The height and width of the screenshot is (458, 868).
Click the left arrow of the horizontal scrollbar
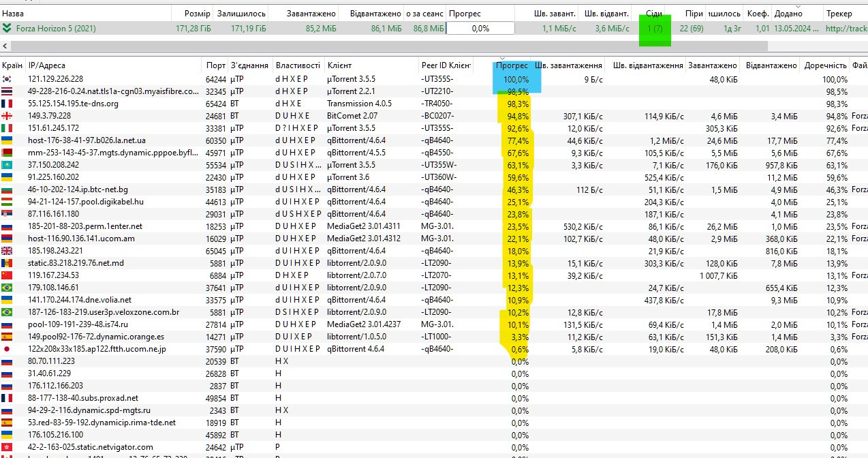pyautogui.click(x=6, y=46)
